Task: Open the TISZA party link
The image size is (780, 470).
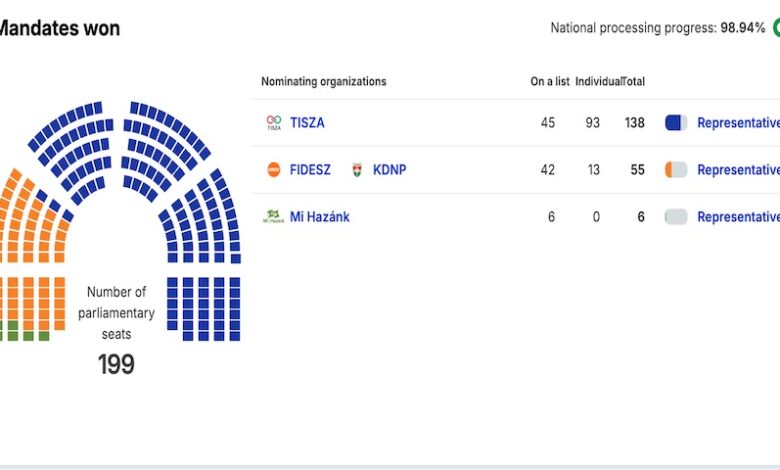Action: coord(307,123)
